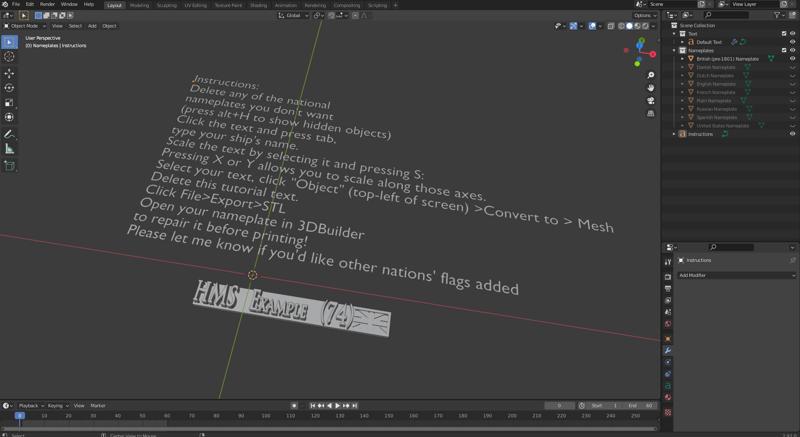Viewport: 800px width, 437px height.
Task: Toggle snapping magnet button
Action: pos(332,15)
